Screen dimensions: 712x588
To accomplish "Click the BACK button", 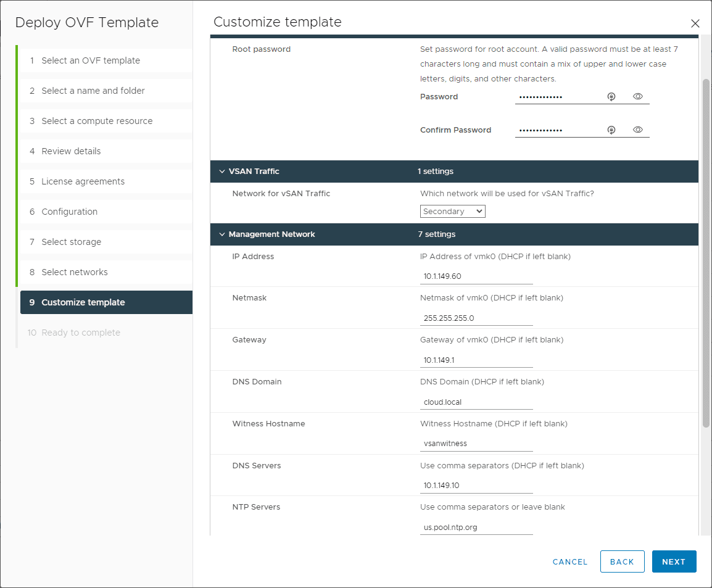I will (622, 561).
